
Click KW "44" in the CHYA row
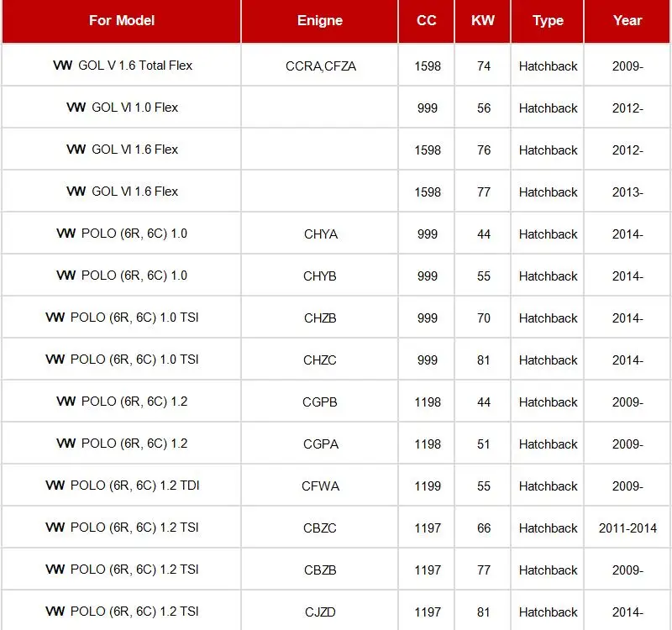(484, 234)
